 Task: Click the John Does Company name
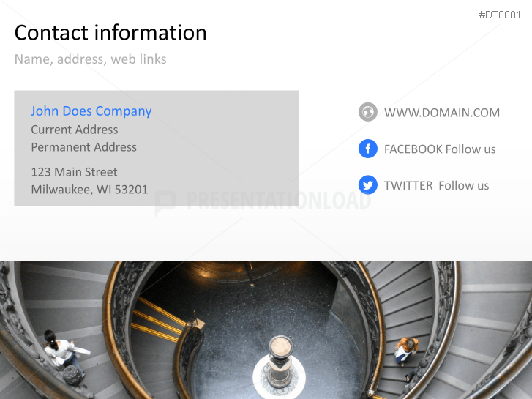pos(91,111)
